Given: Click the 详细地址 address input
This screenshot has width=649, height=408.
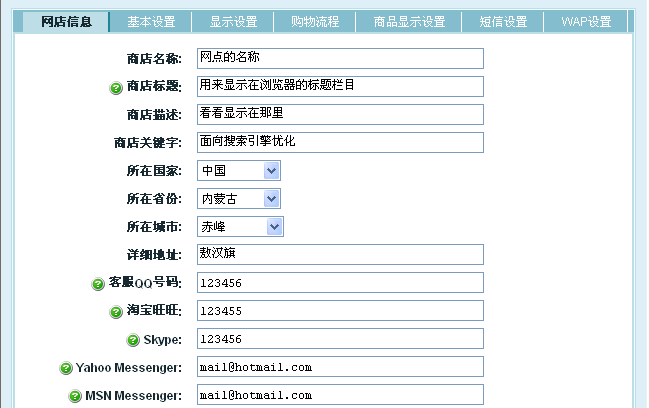Looking at the screenshot, I should [x=339, y=255].
